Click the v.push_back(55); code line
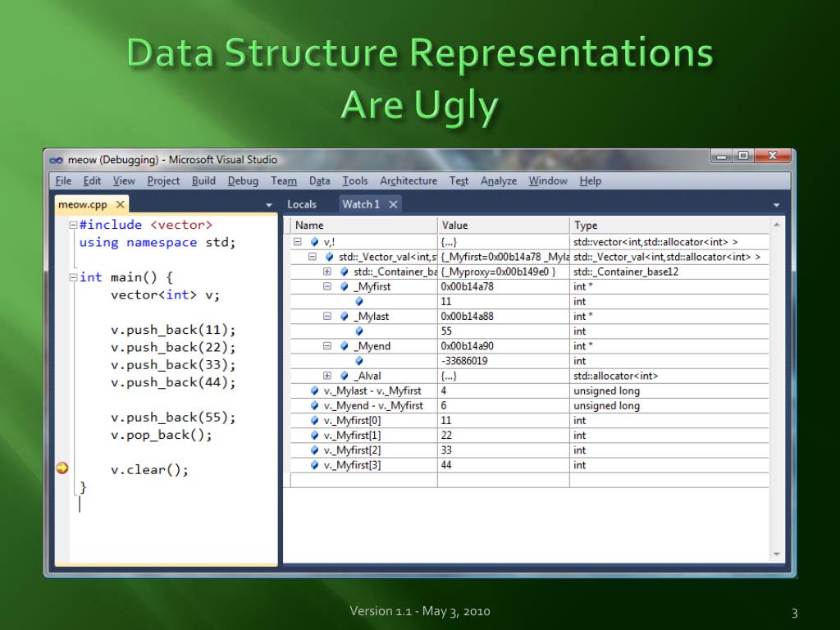Image resolution: width=840 pixels, height=630 pixels. [173, 418]
